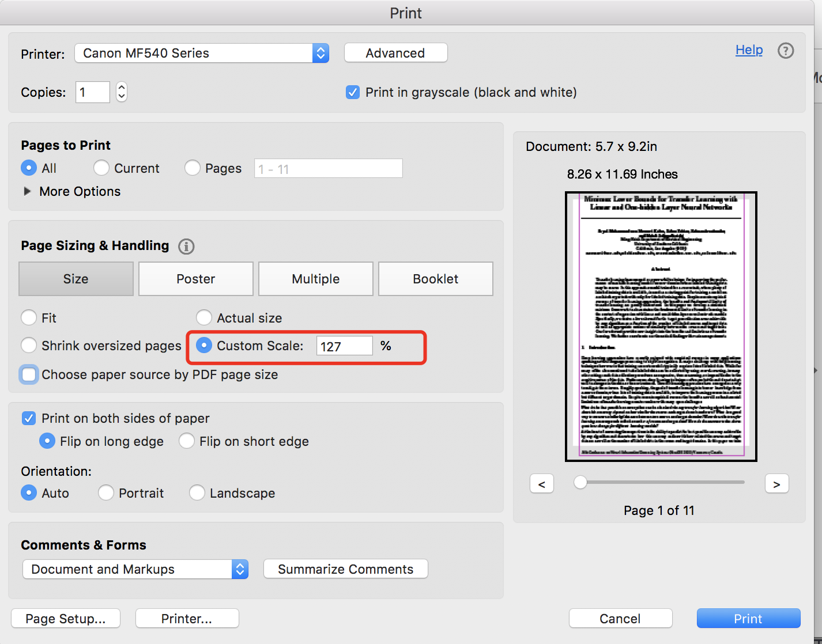Image resolution: width=822 pixels, height=644 pixels.
Task: Switch to the Booklet tab
Action: click(436, 279)
